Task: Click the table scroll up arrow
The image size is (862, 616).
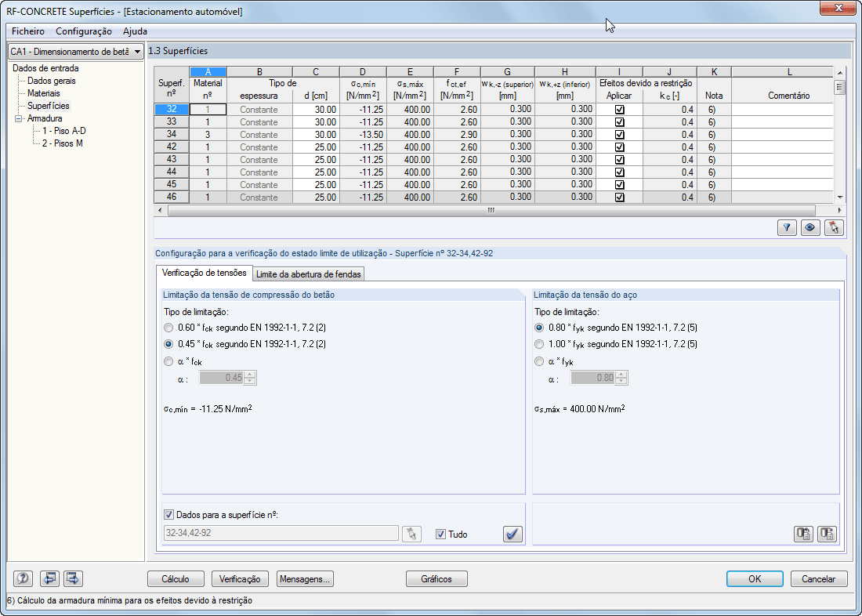Action: pos(839,73)
